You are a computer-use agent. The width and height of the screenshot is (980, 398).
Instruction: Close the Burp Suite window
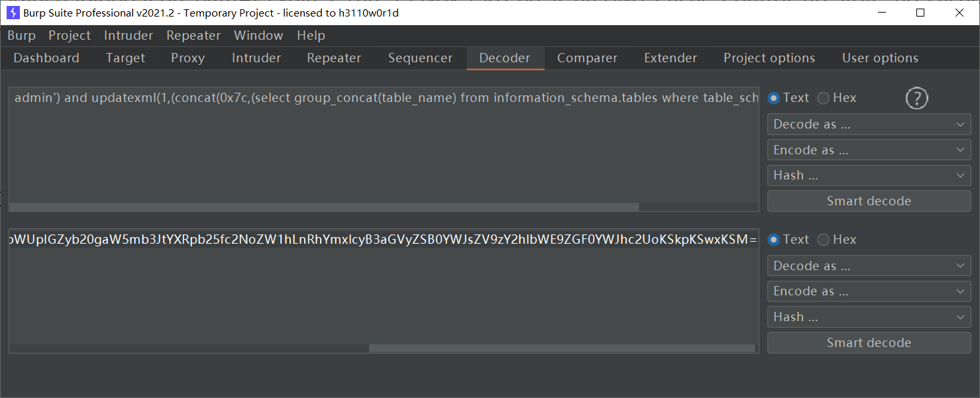pos(959,13)
